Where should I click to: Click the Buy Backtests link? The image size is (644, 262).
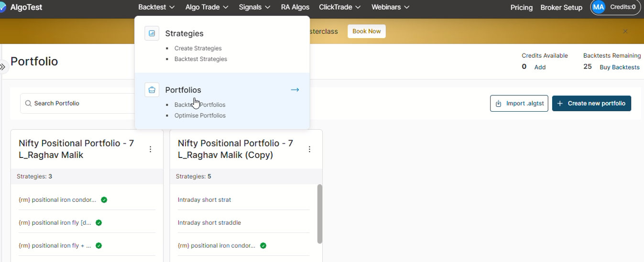619,67
